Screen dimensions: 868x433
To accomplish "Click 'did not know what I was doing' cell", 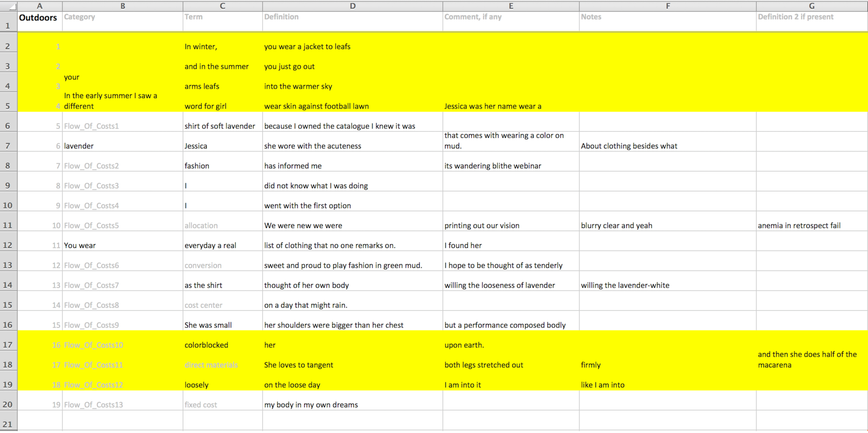I will [352, 182].
